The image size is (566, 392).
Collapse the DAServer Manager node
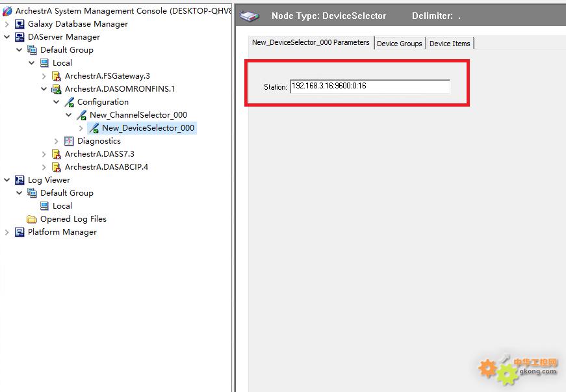click(7, 37)
